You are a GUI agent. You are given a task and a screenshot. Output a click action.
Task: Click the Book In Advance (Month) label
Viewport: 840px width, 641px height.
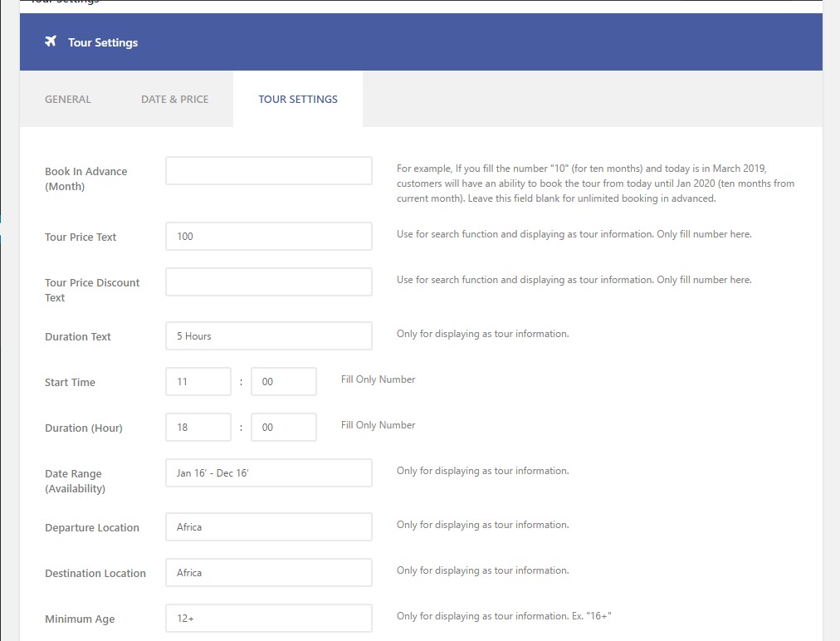85,179
